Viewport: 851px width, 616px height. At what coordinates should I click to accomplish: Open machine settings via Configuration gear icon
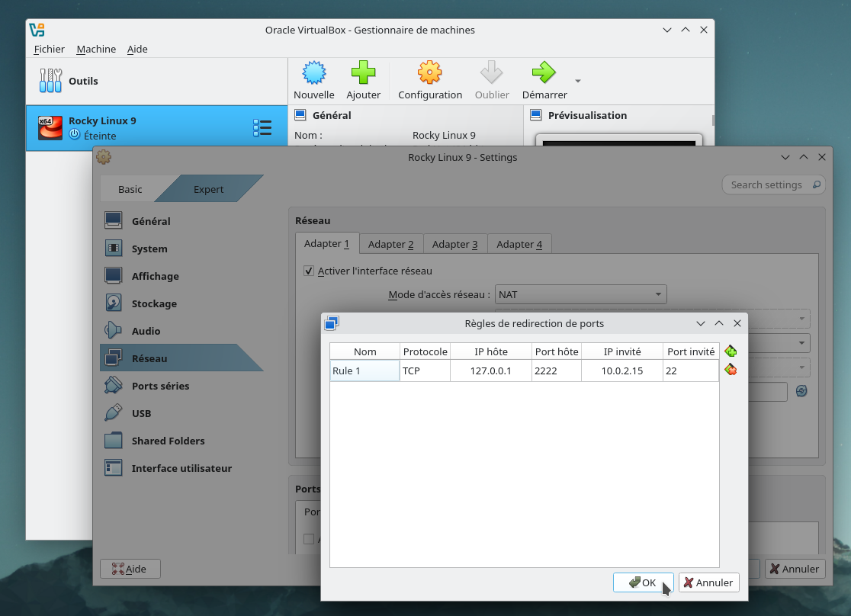(x=429, y=74)
